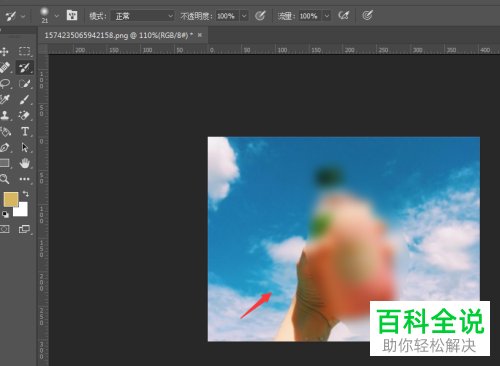Select the Move tool

tap(5, 52)
